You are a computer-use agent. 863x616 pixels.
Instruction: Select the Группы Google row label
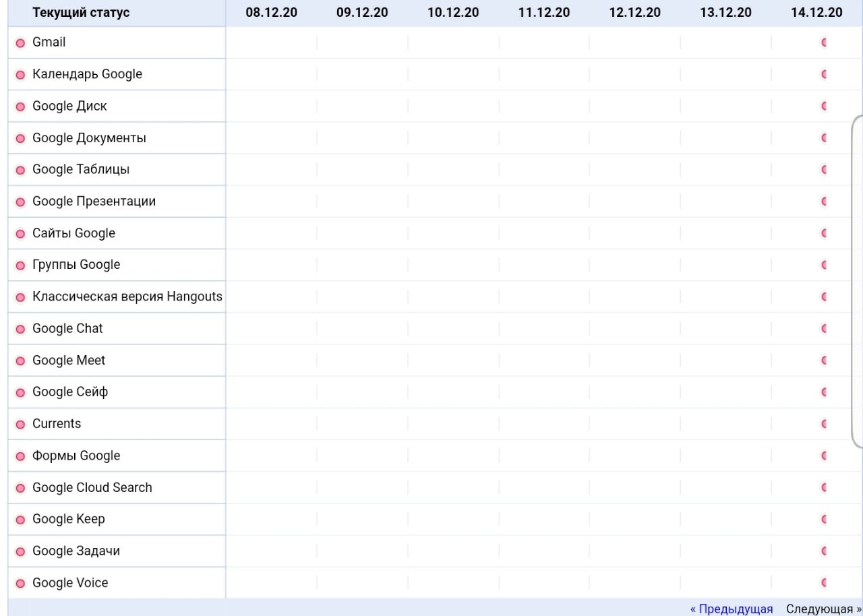click(x=76, y=265)
